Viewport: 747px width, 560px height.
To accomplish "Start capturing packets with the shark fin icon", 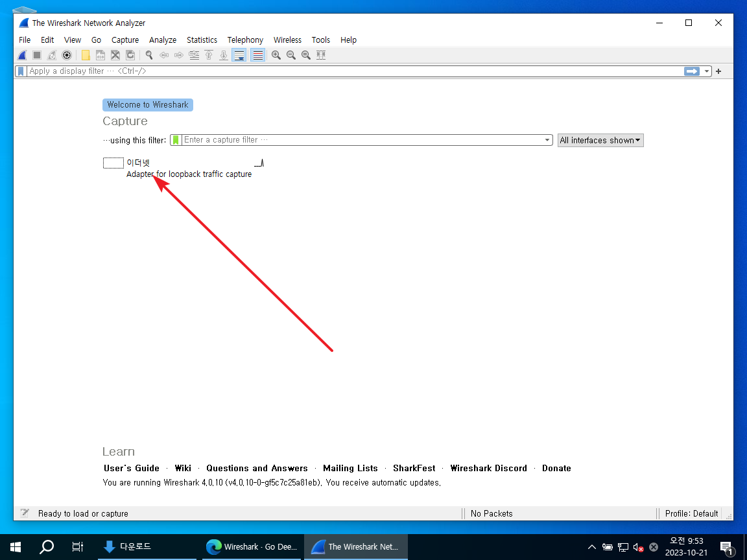I will pos(22,55).
